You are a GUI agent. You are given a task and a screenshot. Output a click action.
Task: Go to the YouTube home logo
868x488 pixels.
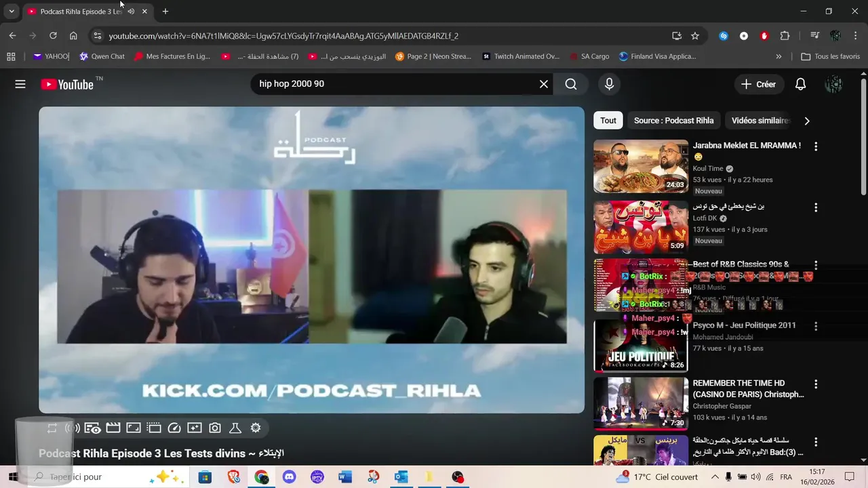click(66, 84)
